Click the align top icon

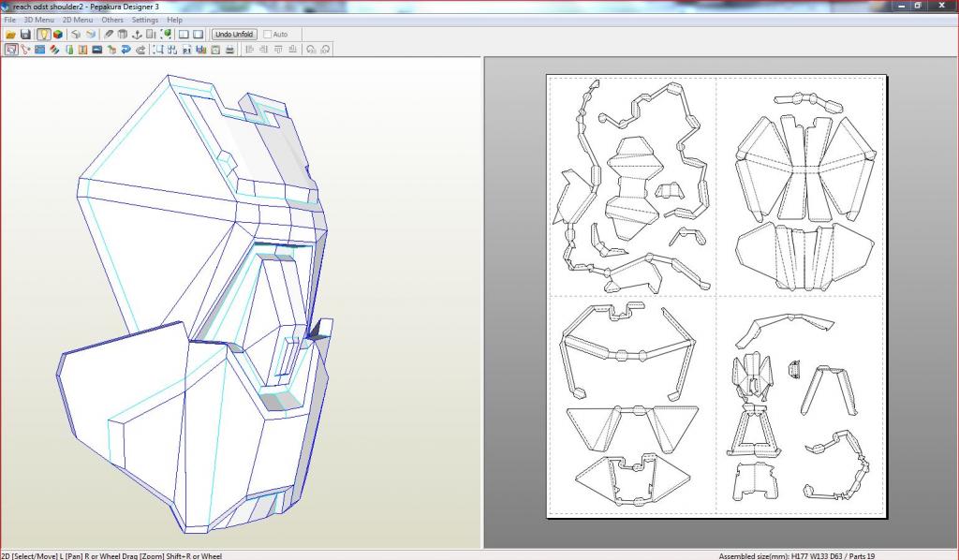coord(278,50)
